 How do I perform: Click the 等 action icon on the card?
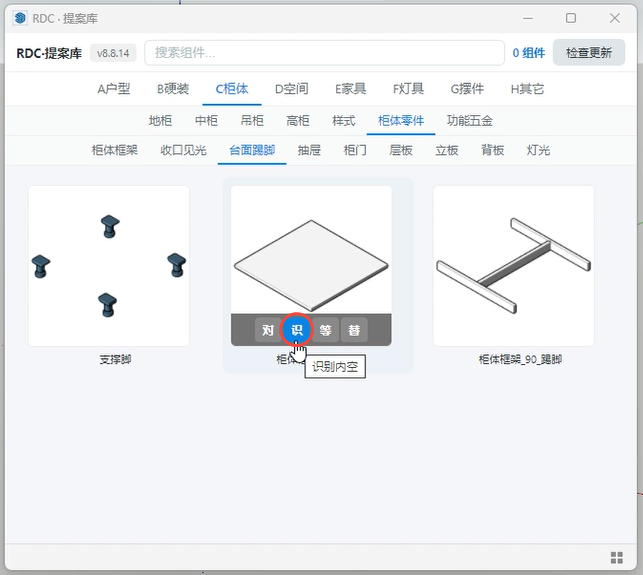[326, 330]
